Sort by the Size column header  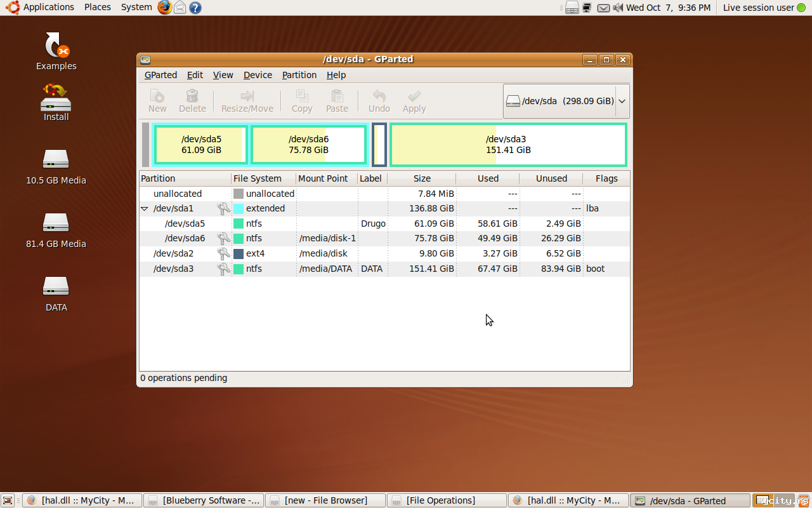[x=422, y=178]
